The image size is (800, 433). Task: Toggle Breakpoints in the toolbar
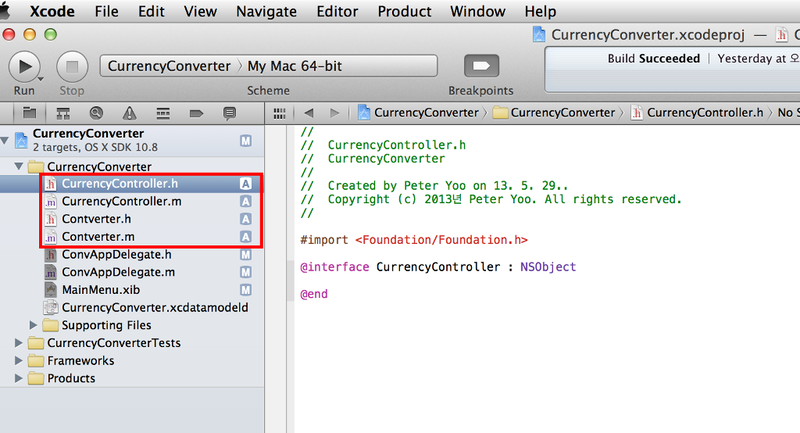coord(482,66)
